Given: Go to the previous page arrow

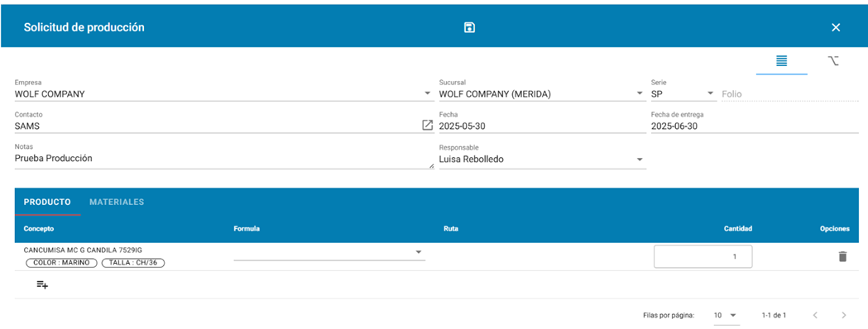Looking at the screenshot, I should click(x=815, y=315).
